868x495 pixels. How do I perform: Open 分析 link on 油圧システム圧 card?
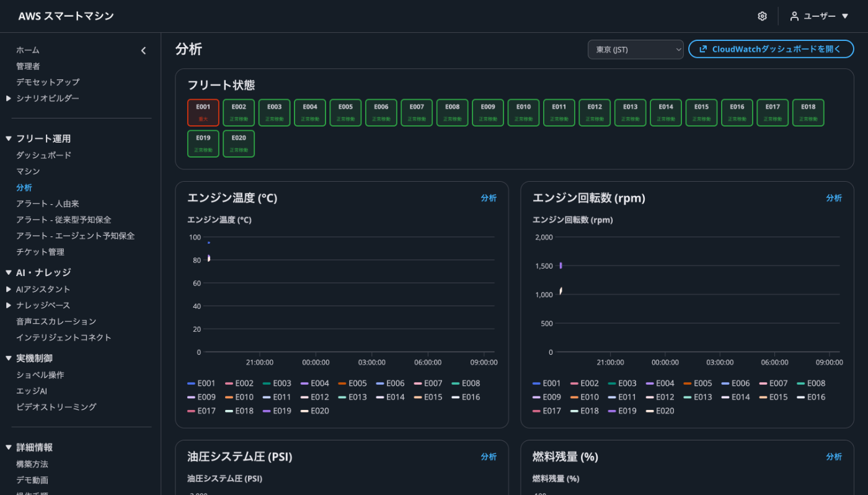(489, 457)
